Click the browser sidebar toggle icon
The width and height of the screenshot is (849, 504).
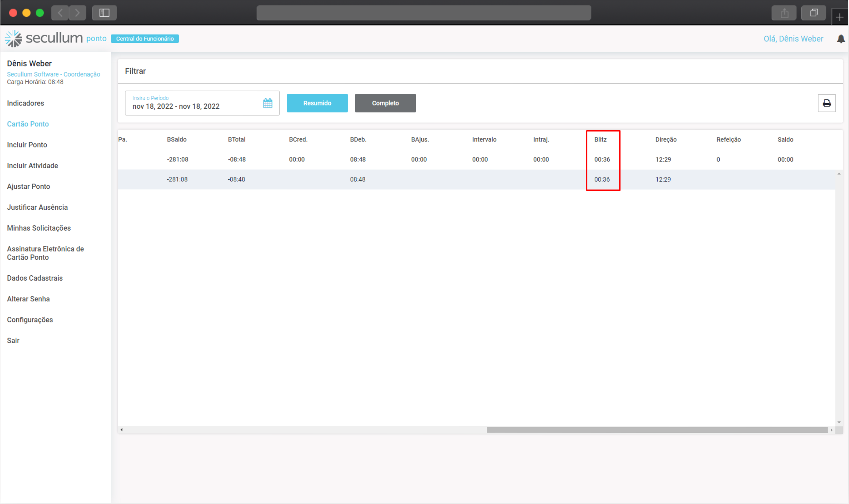click(104, 13)
